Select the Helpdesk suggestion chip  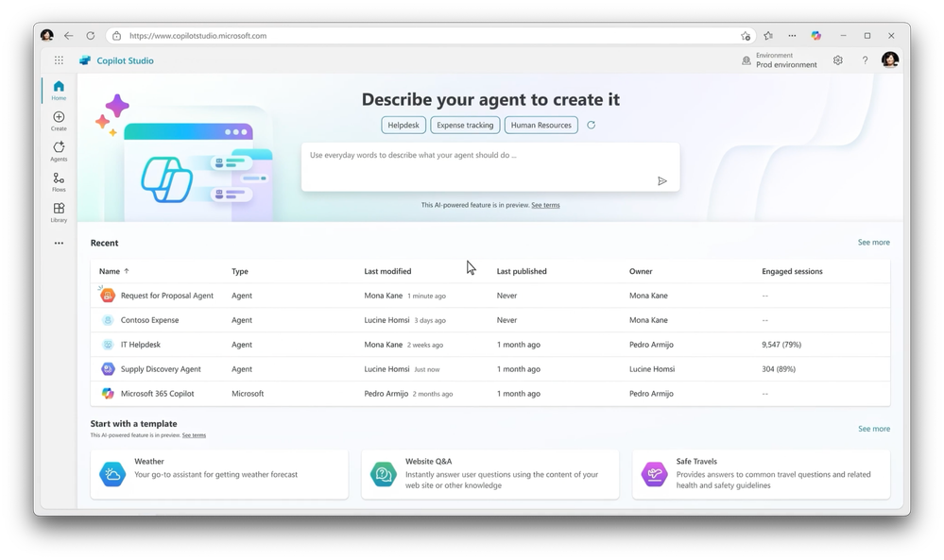pos(403,125)
